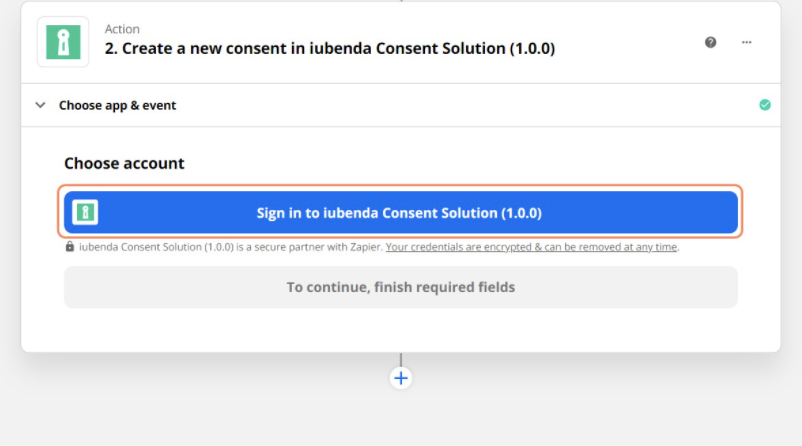The height and width of the screenshot is (446, 802).
Task: Open the help question mark icon
Action: (710, 42)
